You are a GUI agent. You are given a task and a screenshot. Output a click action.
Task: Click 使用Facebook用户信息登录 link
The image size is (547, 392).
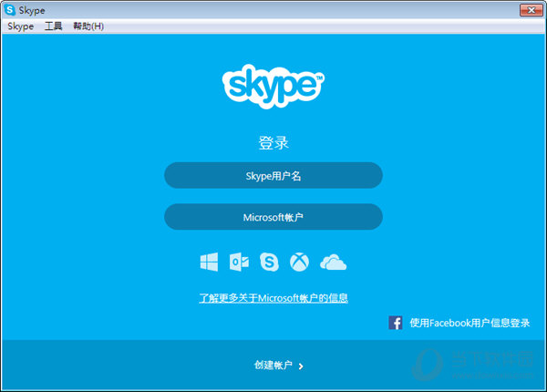(470, 323)
